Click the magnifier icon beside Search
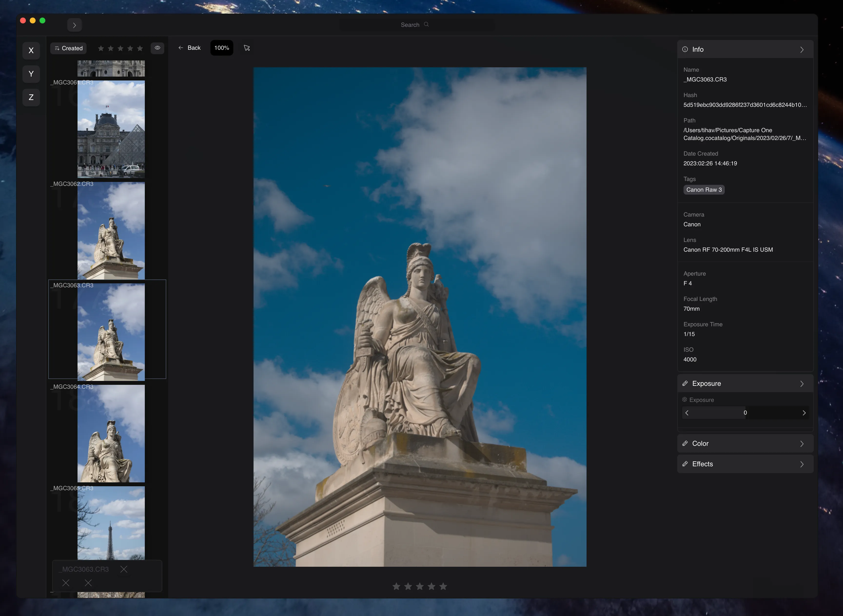Screen dimensions: 843x616 [426, 24]
